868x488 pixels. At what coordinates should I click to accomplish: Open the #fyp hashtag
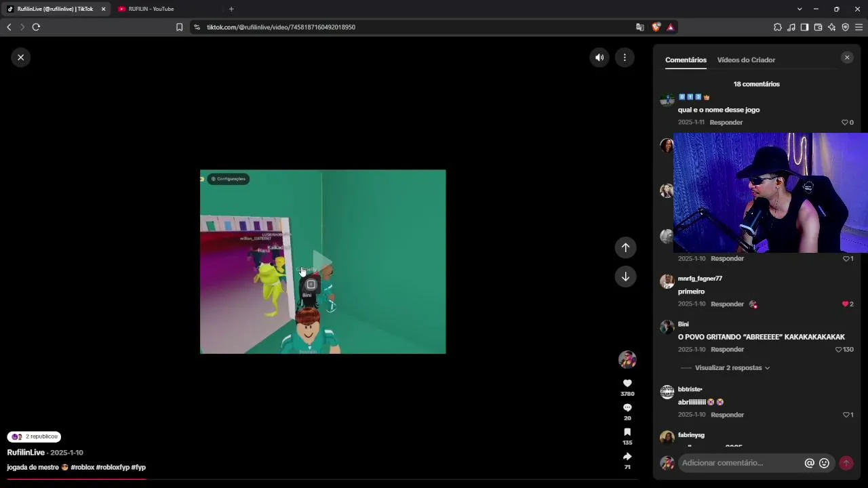click(x=138, y=467)
